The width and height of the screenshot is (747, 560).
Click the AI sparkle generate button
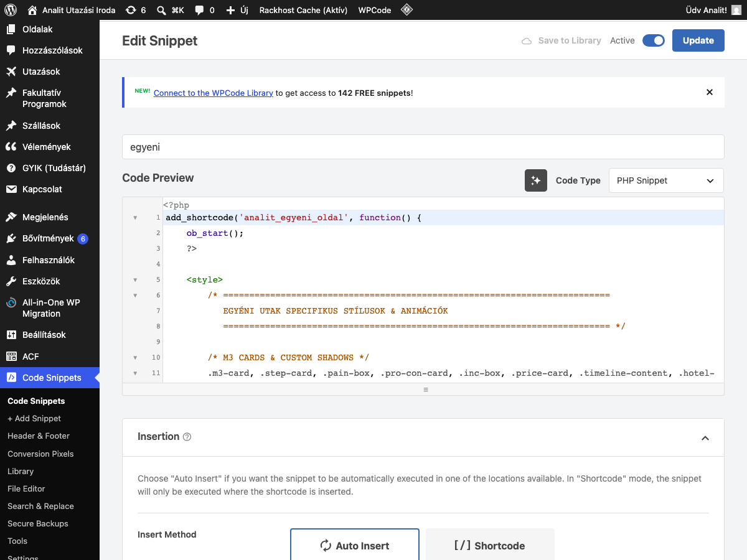coord(536,180)
